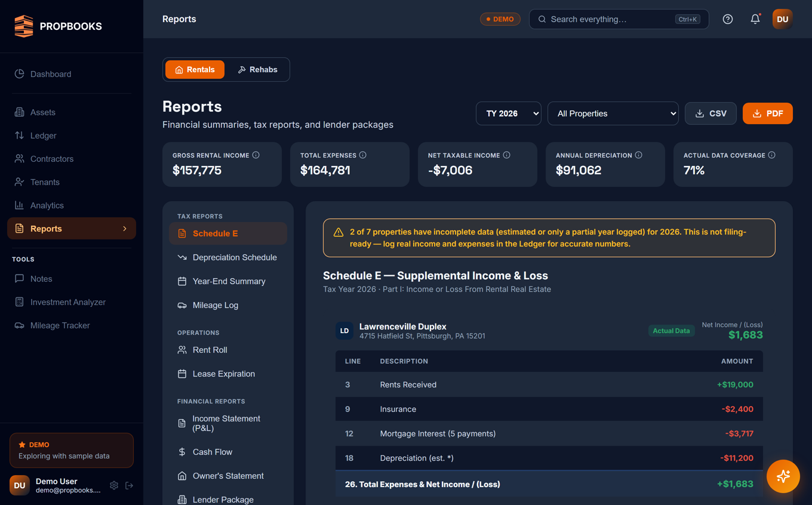
Task: Click the Actual Data status badge
Action: (672, 331)
